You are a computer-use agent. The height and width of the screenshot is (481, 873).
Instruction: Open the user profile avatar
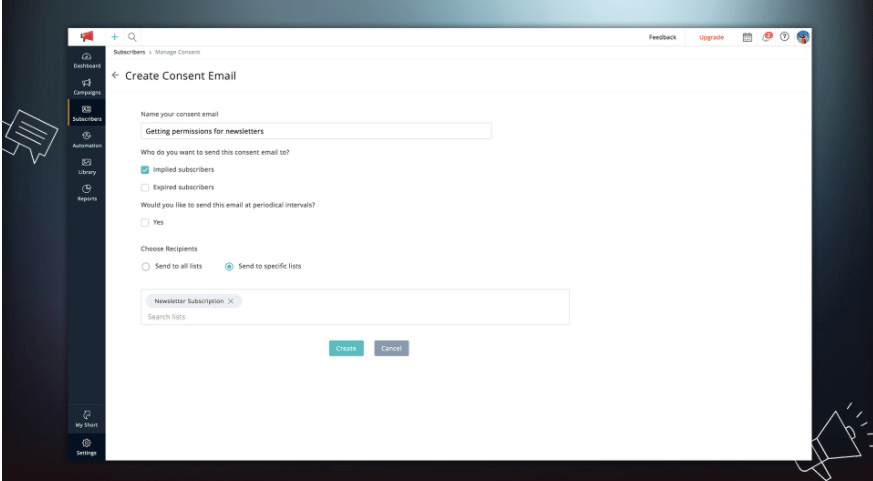click(x=802, y=37)
